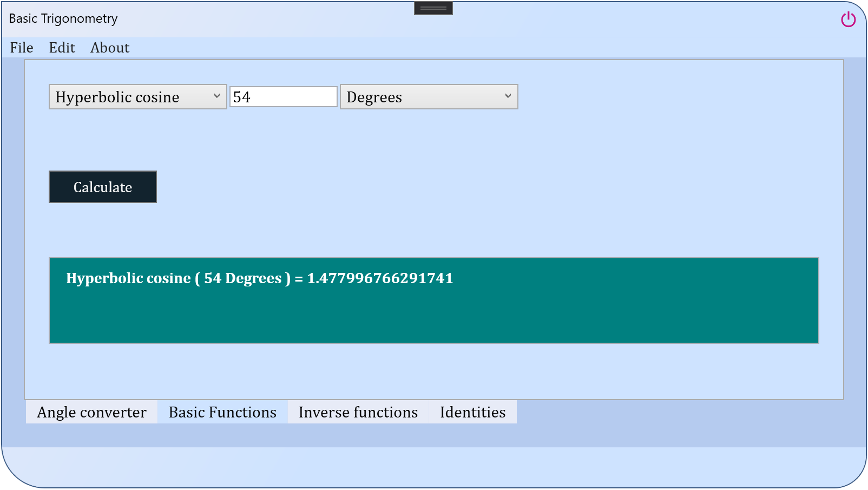Open the Edit menu

[62, 48]
